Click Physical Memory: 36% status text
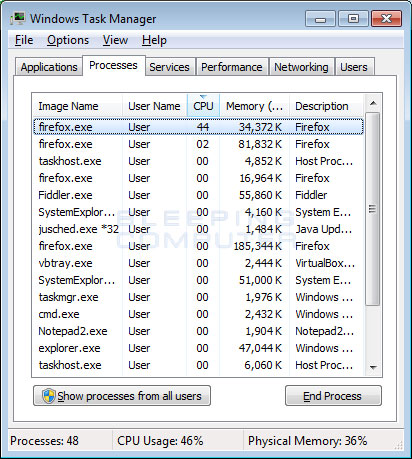 [308, 441]
